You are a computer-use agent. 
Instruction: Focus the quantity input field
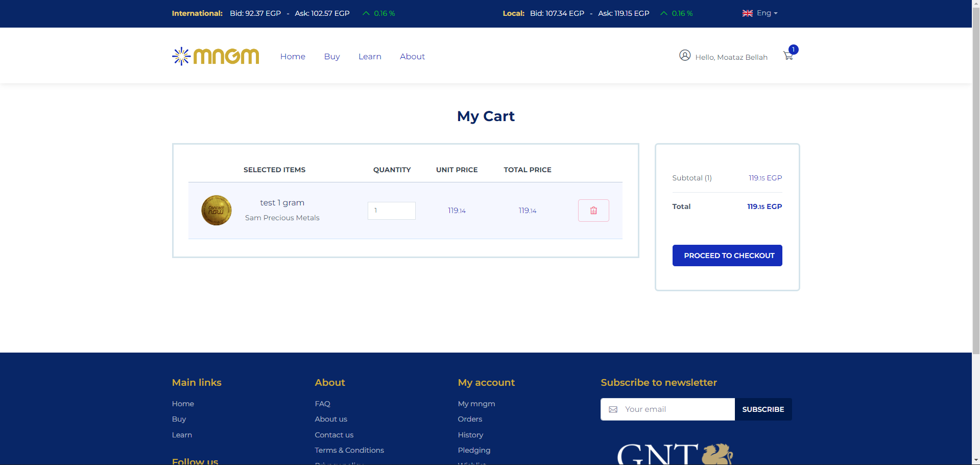tap(391, 211)
